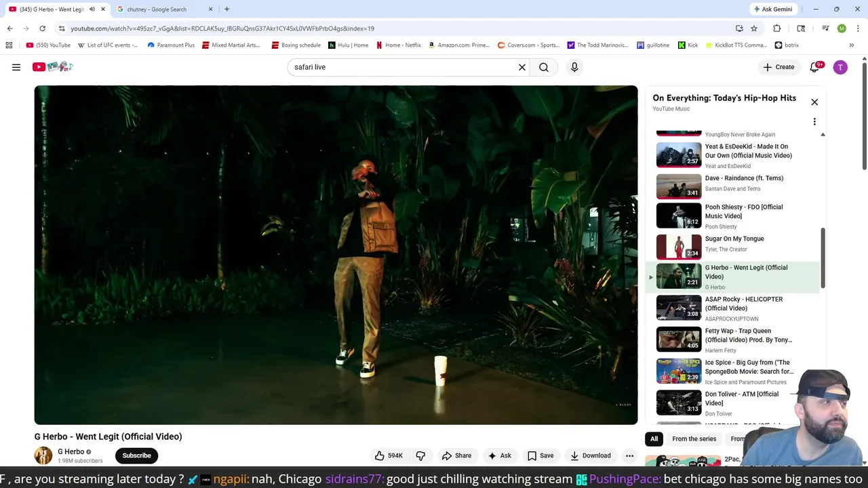Open the botrix bookmark
The width and height of the screenshot is (868, 488).
[x=785, y=45]
